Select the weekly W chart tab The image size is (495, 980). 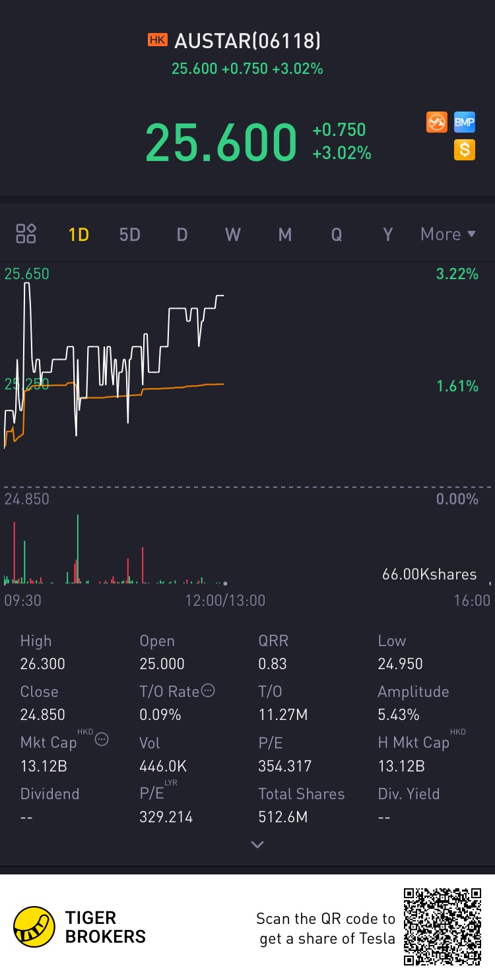pos(233,234)
